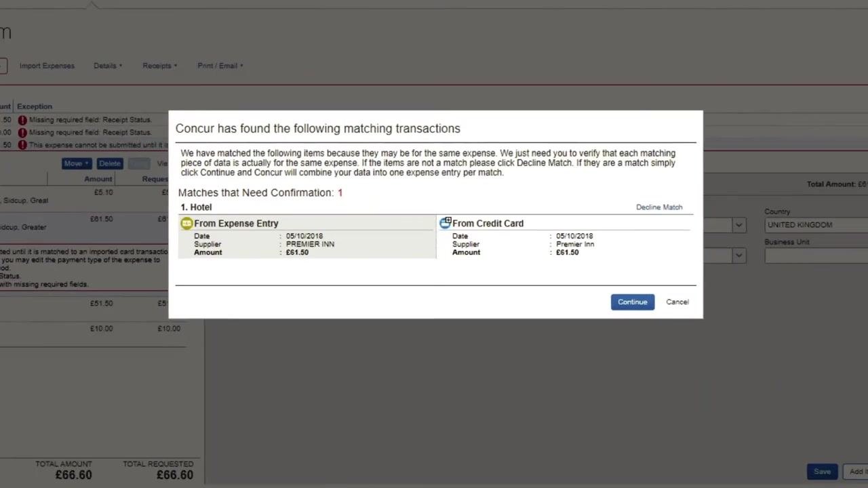Click the yellow From Expense Entry icon

(186, 224)
